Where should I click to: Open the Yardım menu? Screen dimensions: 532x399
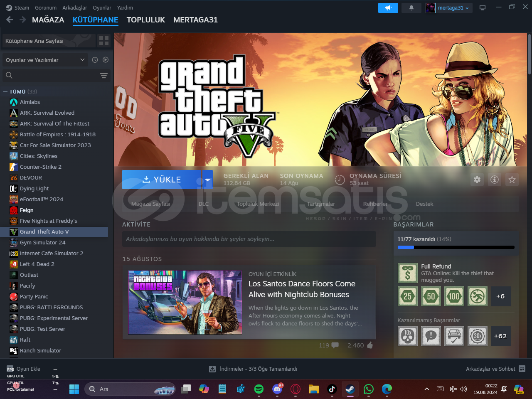pos(125,8)
